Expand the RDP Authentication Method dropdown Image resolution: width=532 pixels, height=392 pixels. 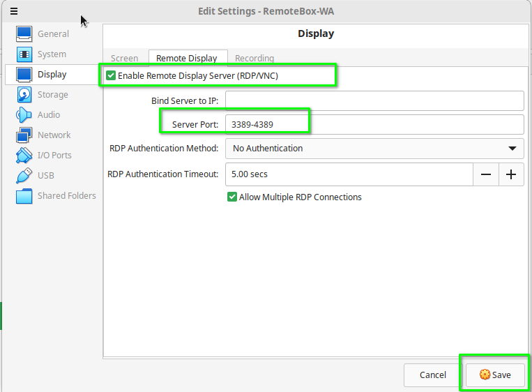[x=374, y=148]
